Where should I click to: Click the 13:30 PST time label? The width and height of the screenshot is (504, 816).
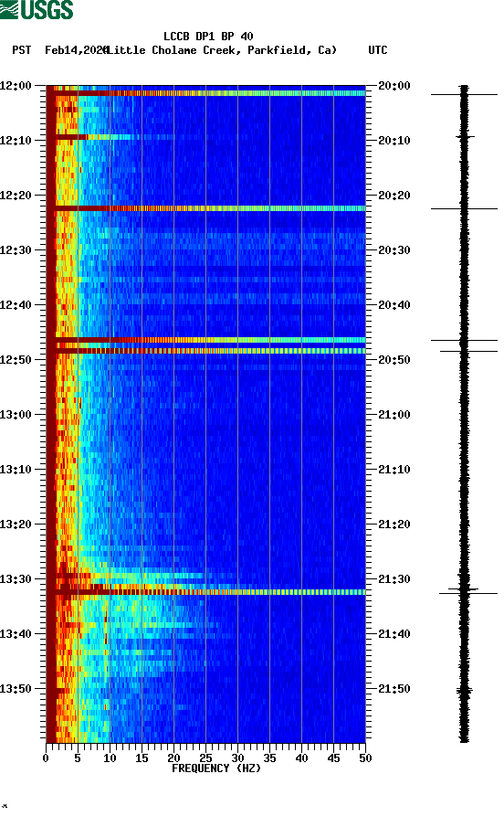(x=16, y=579)
